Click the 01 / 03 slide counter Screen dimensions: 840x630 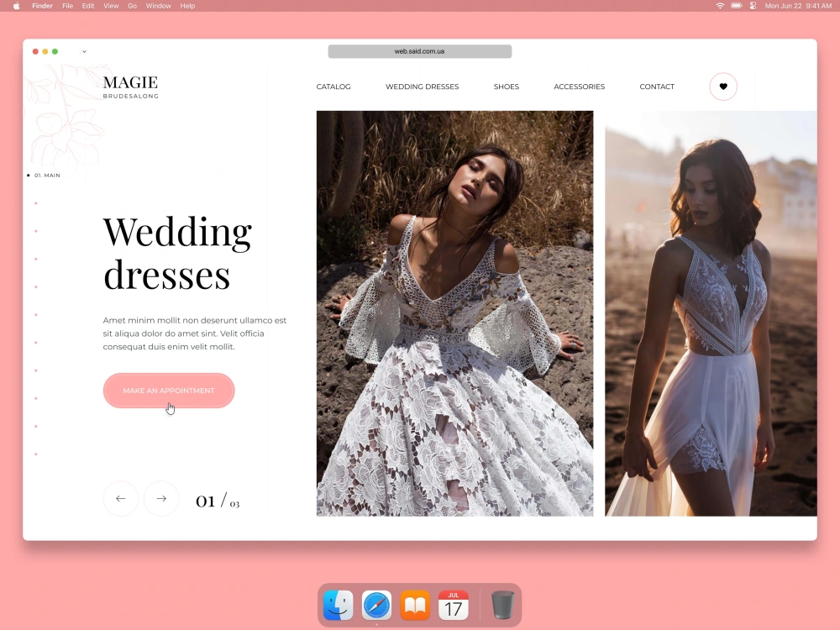click(x=218, y=501)
